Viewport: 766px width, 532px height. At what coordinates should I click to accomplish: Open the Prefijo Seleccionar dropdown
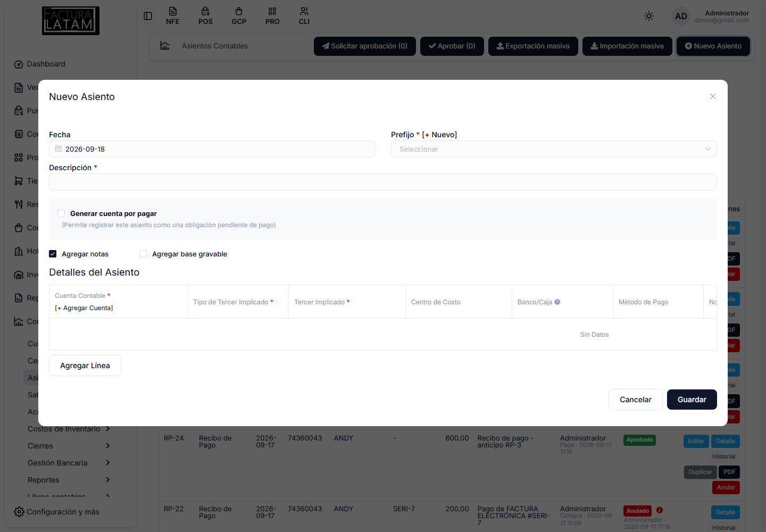554,149
